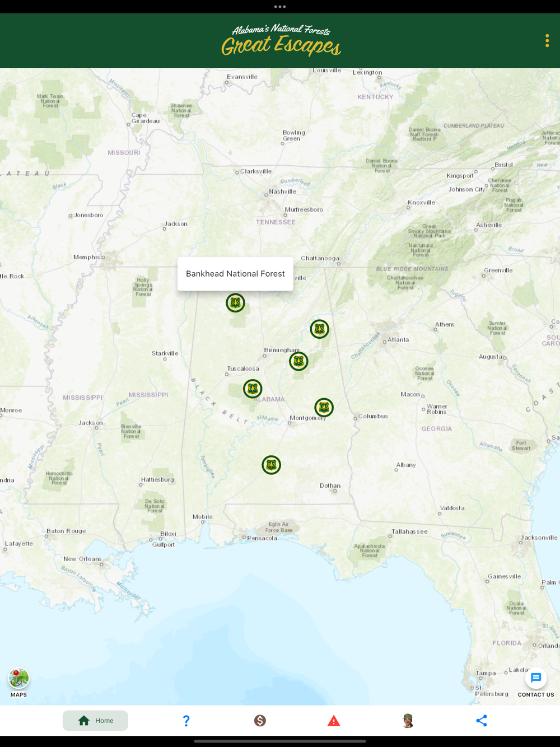Click the De Soto National Forest label
Viewport: 560px width, 747px height.
155,506
